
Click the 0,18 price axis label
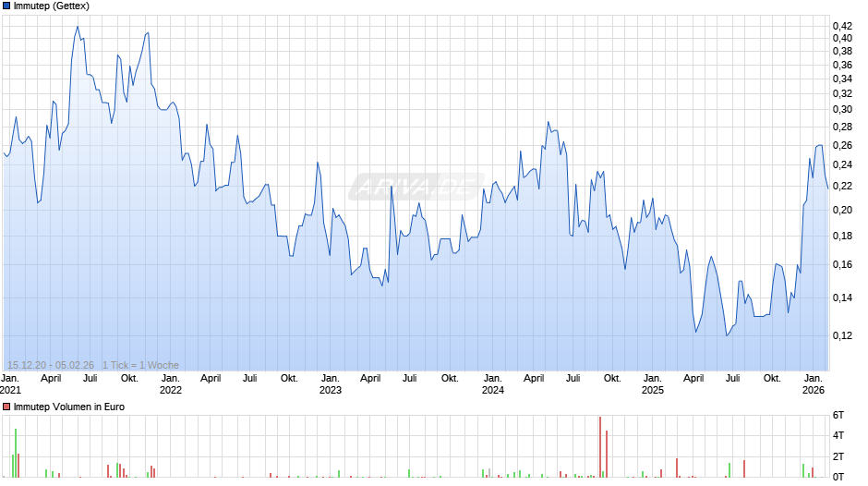tap(842, 237)
